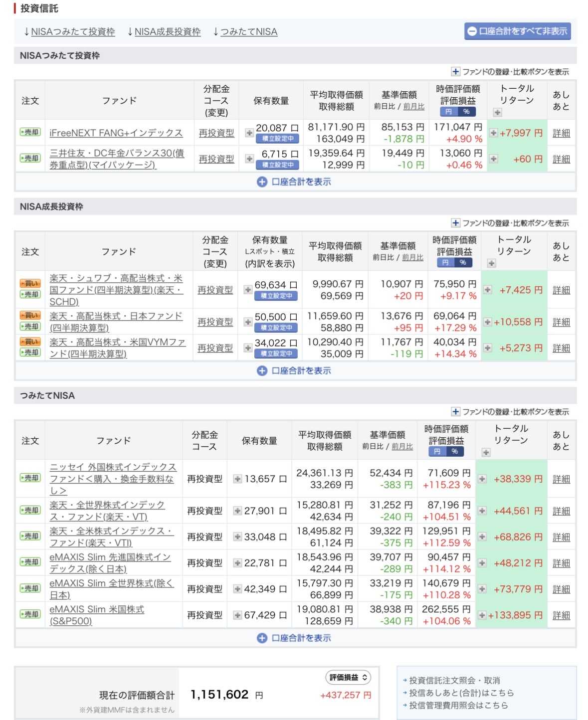
Task: Click 売却 icon for 楽天・全世界株式インデックス・ファンド
Action: pos(30,511)
